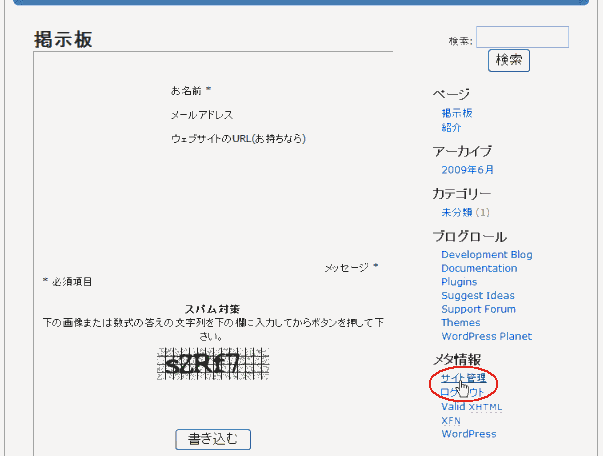
Task: Click the カテゴリー sidebar heading
Action: pos(462,193)
